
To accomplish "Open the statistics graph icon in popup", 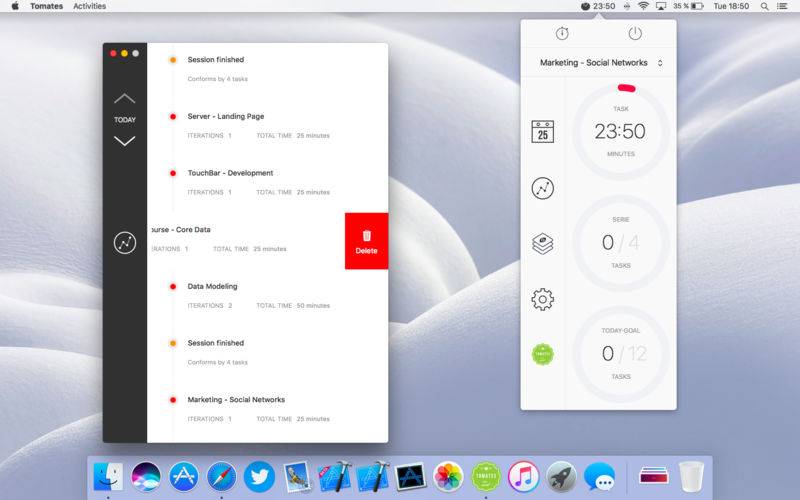I will pyautogui.click(x=542, y=188).
